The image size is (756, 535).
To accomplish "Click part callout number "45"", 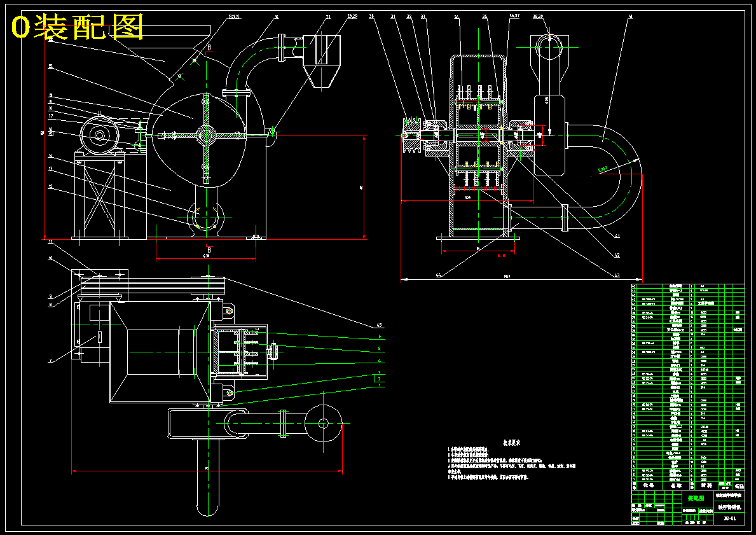I will [379, 324].
